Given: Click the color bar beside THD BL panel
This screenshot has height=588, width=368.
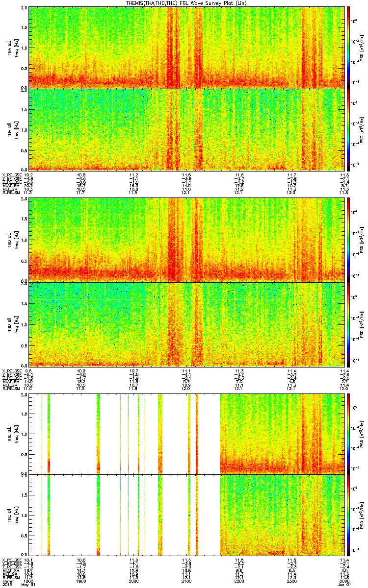Looking at the screenshot, I should click(x=348, y=240).
